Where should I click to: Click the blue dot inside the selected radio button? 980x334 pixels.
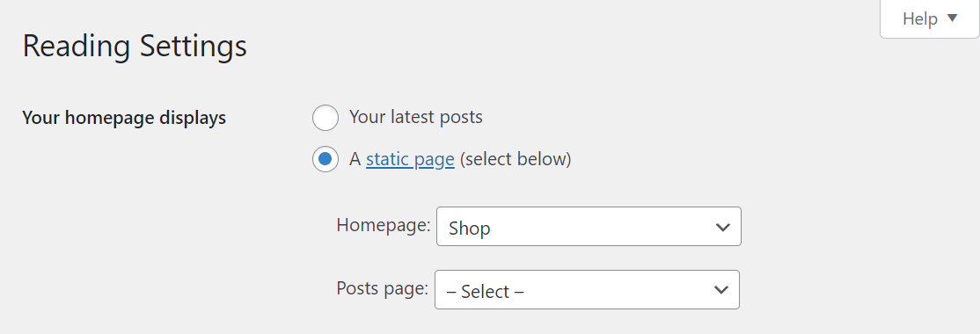pos(325,159)
